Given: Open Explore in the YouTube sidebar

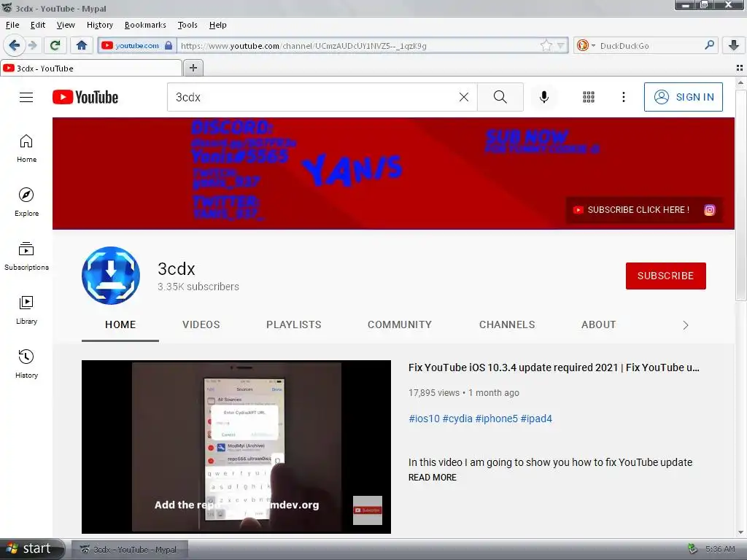Looking at the screenshot, I should (x=26, y=203).
